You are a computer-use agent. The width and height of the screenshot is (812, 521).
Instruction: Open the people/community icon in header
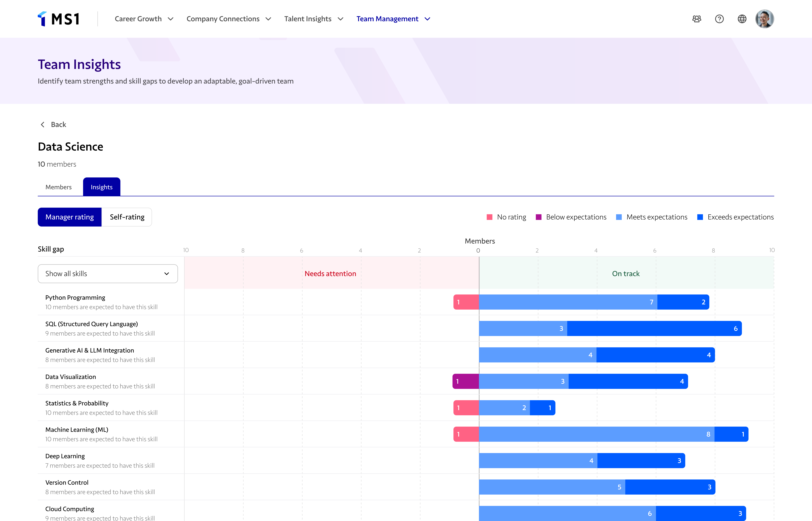[x=697, y=19]
